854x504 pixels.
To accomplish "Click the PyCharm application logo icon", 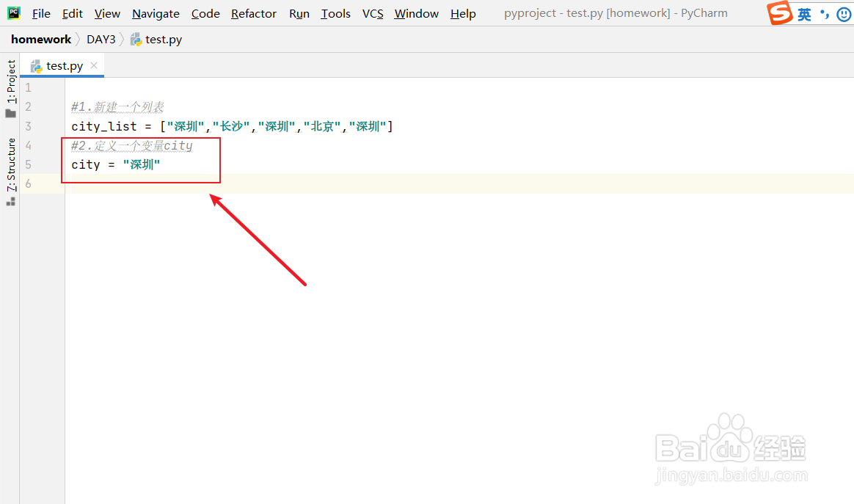I will [x=14, y=12].
